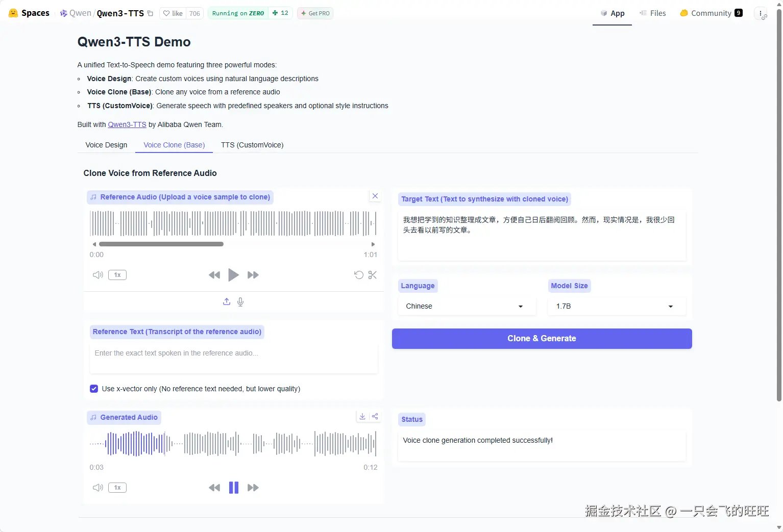This screenshot has height=532, width=783.
Task: Change generated audio 1x speed
Action: point(117,488)
